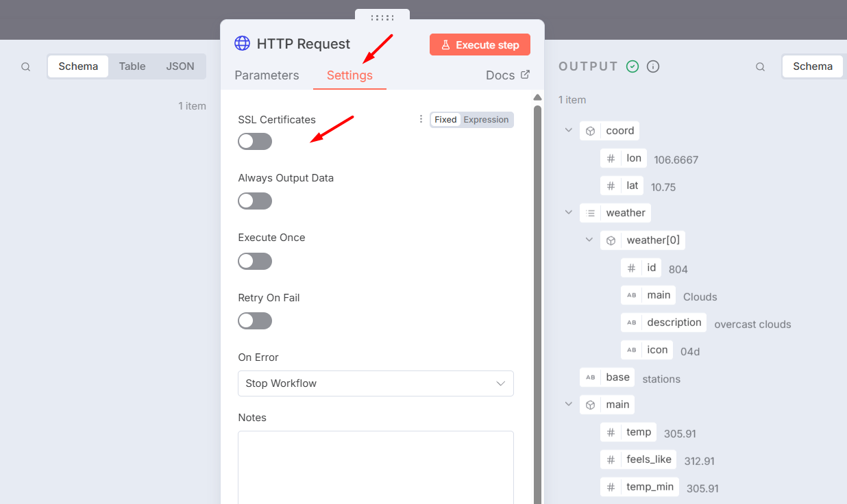Image resolution: width=847 pixels, height=504 pixels.
Task: Click the value 04d
Action: tap(690, 351)
